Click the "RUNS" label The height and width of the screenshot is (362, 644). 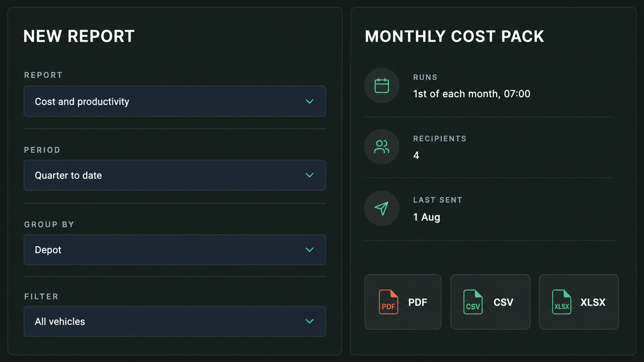click(x=425, y=77)
